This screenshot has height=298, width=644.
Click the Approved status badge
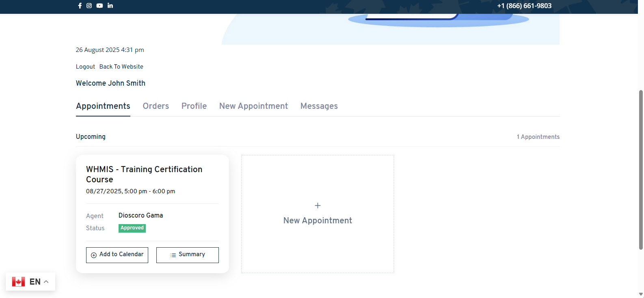(x=132, y=228)
